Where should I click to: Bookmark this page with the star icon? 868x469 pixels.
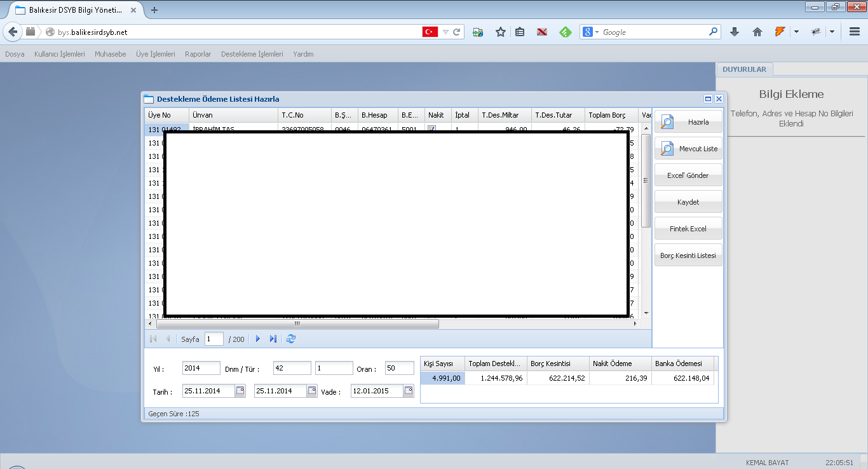pyautogui.click(x=501, y=32)
